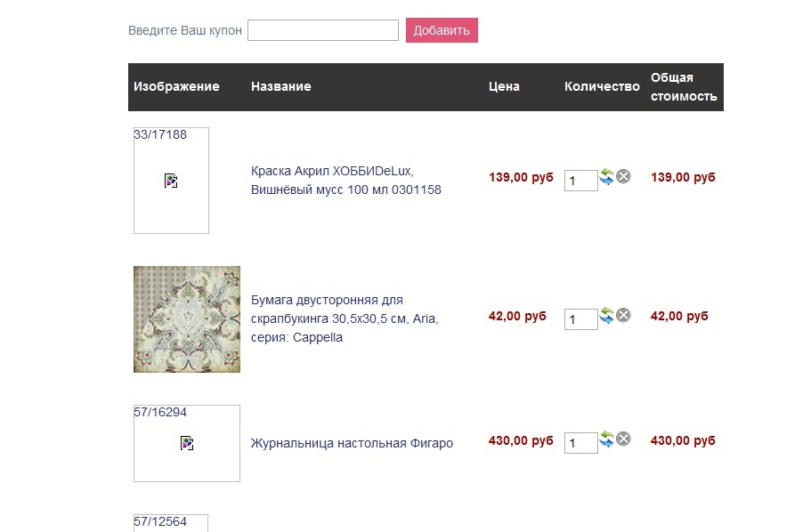Update quantity for Краска Акрил ХОББИDeLux item
This screenshot has height=532, width=811.
point(607,177)
